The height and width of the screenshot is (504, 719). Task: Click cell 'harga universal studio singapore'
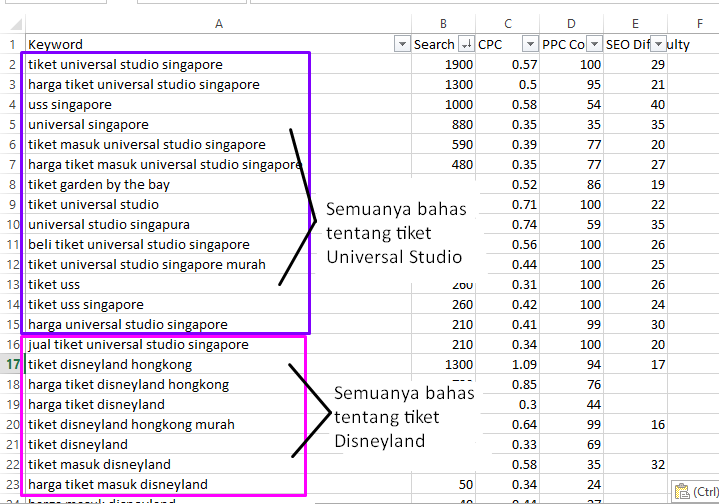(218, 325)
